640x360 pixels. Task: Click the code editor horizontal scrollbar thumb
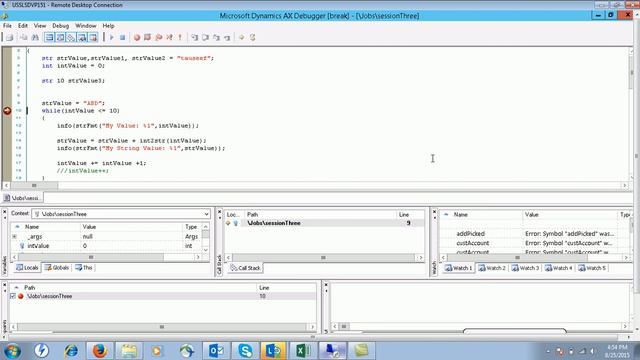(x=34, y=186)
